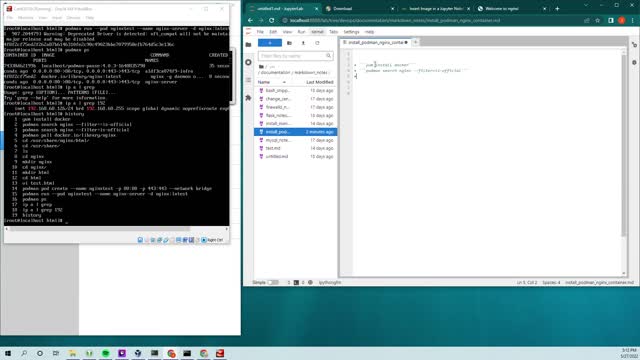This screenshot has height=360, width=640.
Task: Sort files by the Name column
Action: pyautogui.click(x=272, y=82)
